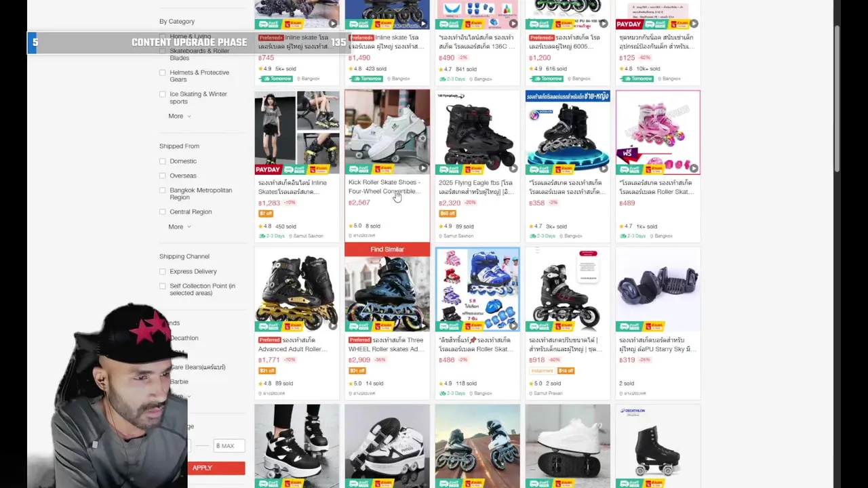Select Central Region filter option
This screenshot has width=868, height=488.
click(191, 211)
